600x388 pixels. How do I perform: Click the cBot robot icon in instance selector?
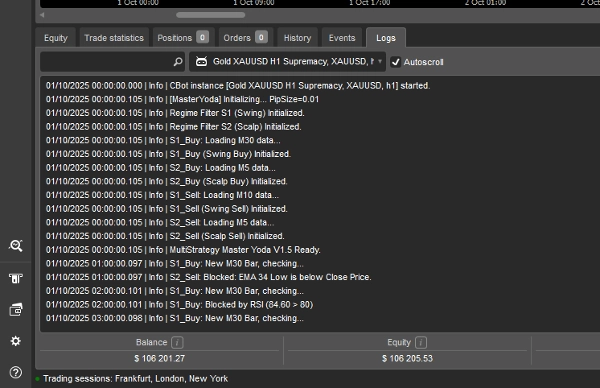pyautogui.click(x=202, y=62)
